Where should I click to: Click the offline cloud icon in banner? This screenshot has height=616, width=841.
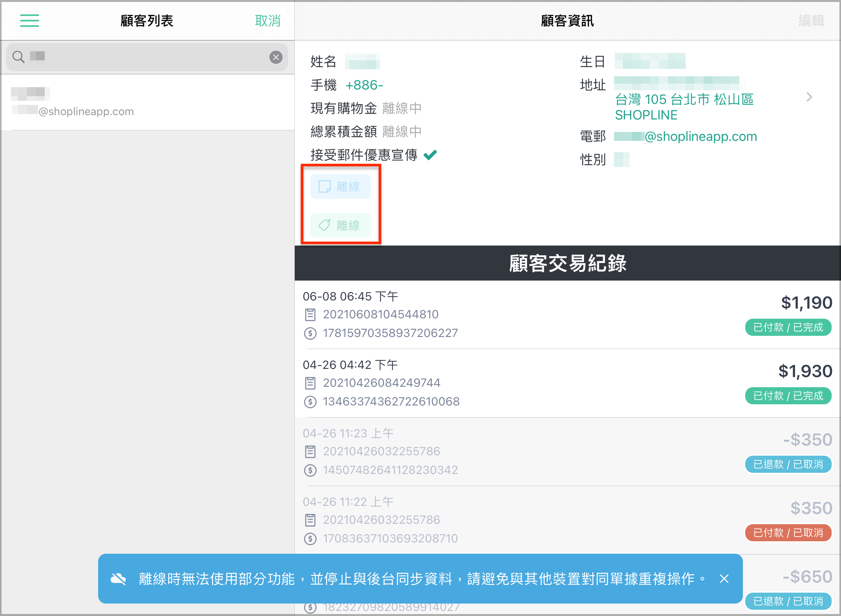tap(118, 579)
